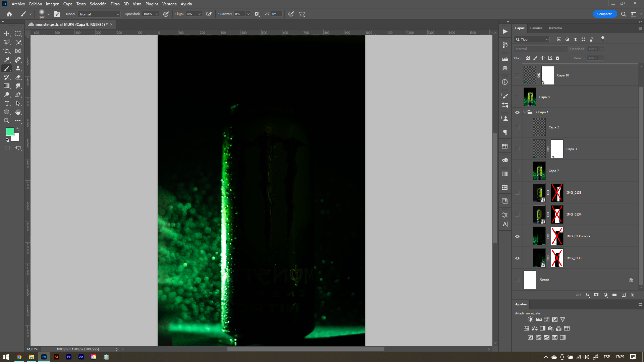
Task: Hide the Grupo 1 group
Action: 517,112
